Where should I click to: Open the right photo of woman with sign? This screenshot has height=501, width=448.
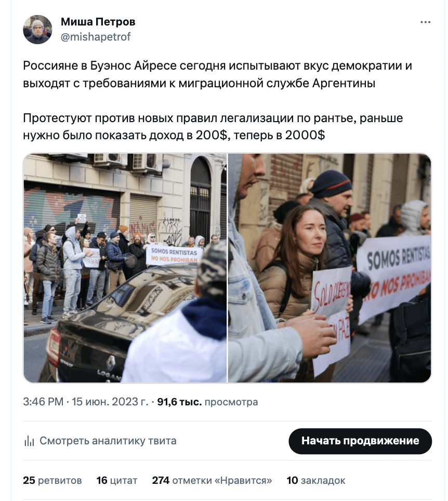(330, 268)
